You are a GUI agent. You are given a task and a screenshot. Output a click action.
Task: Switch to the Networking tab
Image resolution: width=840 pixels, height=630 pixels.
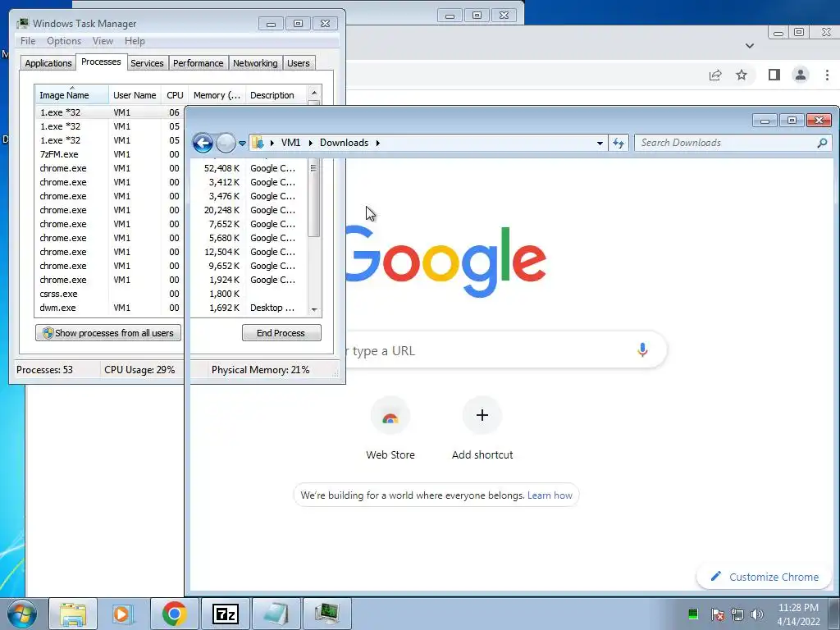255,63
